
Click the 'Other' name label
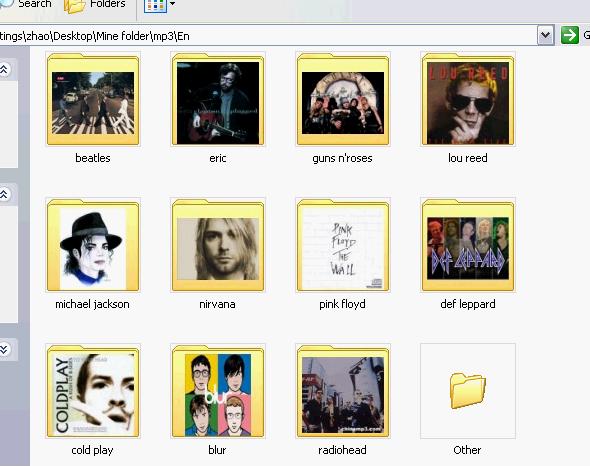pyautogui.click(x=467, y=450)
